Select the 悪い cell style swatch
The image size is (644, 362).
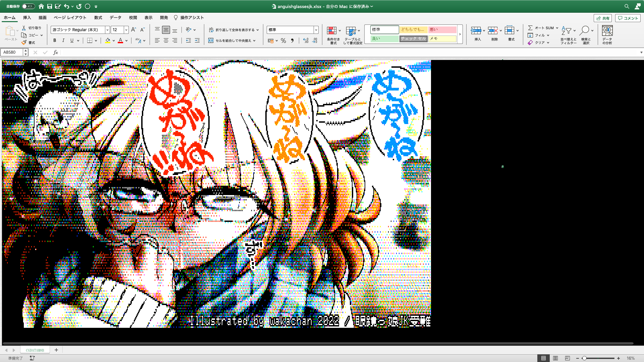point(442,29)
